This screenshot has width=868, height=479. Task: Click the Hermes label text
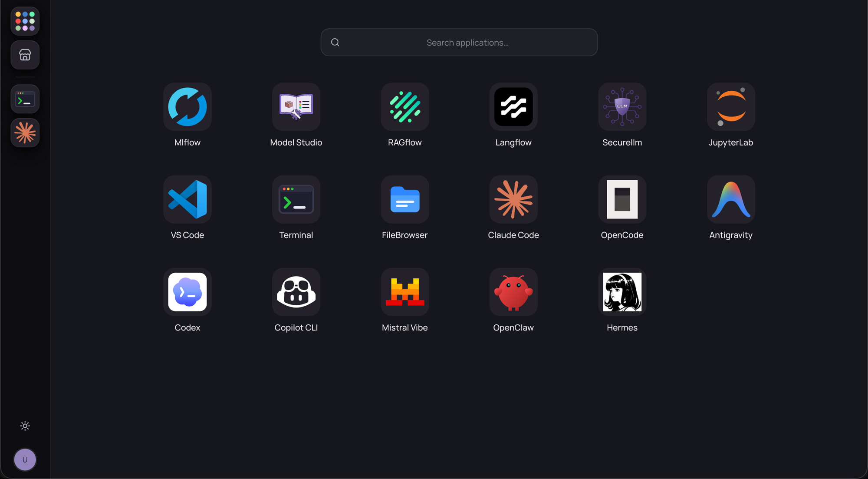point(622,327)
